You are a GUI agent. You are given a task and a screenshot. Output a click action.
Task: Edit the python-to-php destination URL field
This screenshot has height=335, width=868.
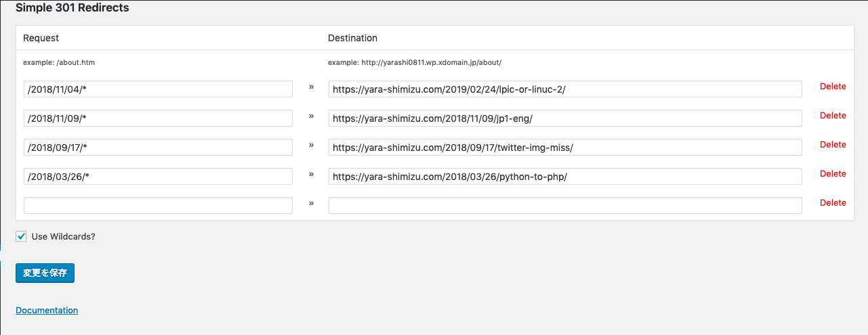click(x=565, y=177)
